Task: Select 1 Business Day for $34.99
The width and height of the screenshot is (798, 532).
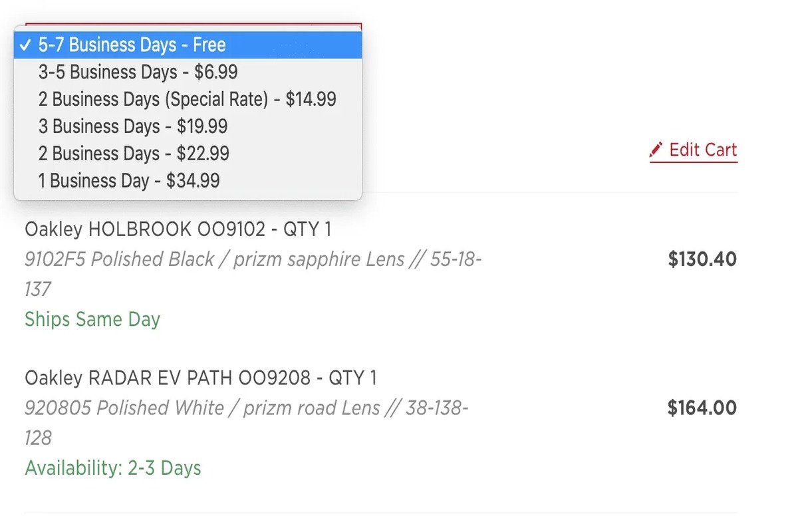Action: tap(129, 180)
